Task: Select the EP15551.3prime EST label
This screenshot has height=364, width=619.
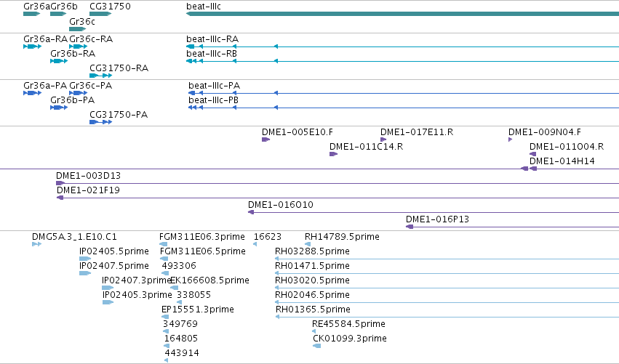Action: (197, 310)
